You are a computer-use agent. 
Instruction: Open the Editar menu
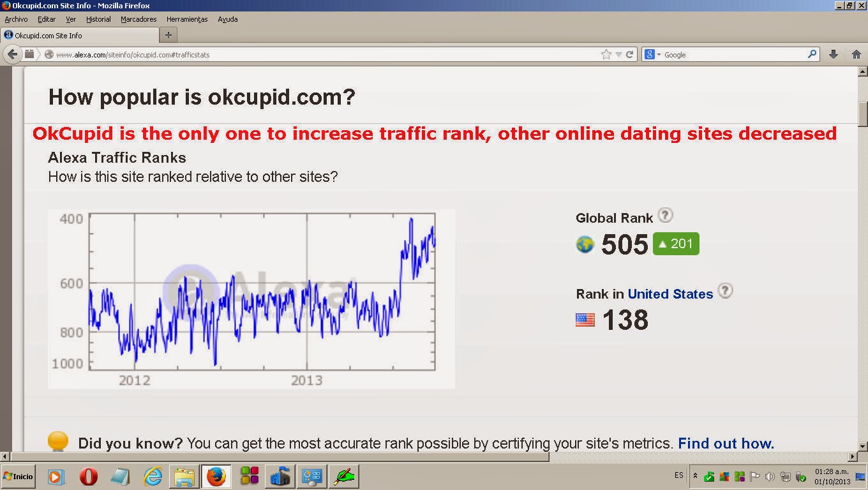point(47,19)
